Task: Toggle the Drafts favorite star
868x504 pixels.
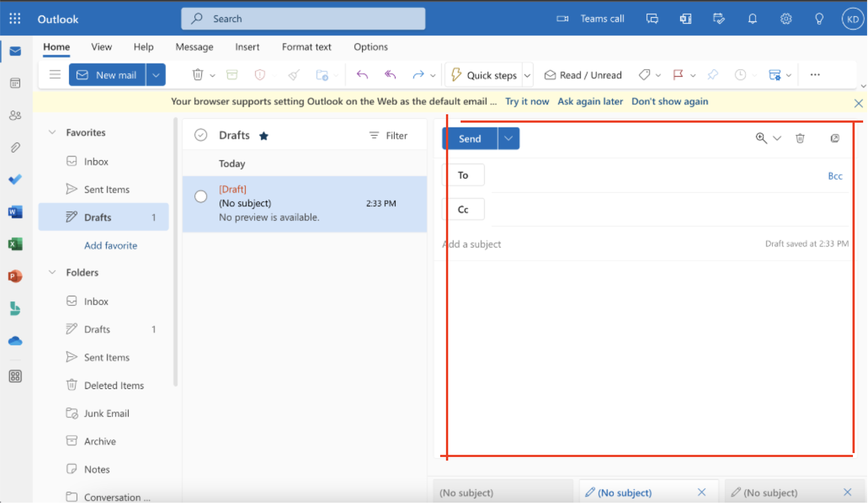Action: coord(264,136)
